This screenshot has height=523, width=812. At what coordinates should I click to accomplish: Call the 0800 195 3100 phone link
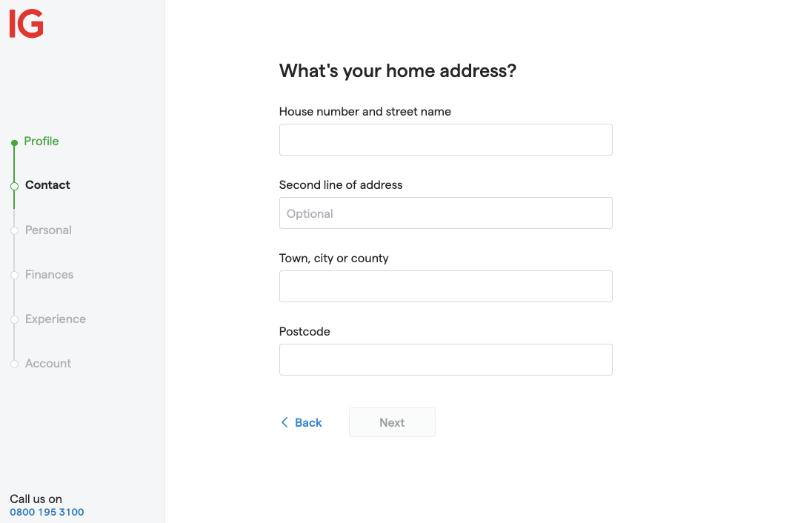pyautogui.click(x=47, y=512)
